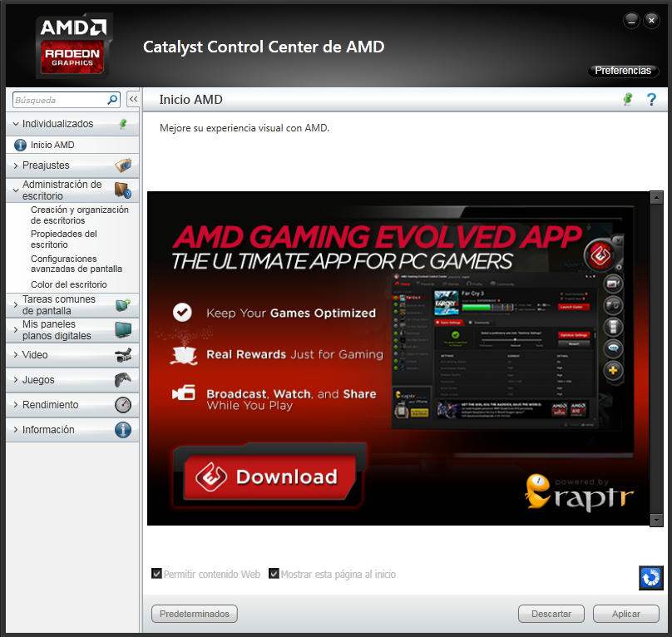The image size is (672, 637).
Task: Toggle Mostrar esta página al inicio checkbox
Action: coord(274,574)
